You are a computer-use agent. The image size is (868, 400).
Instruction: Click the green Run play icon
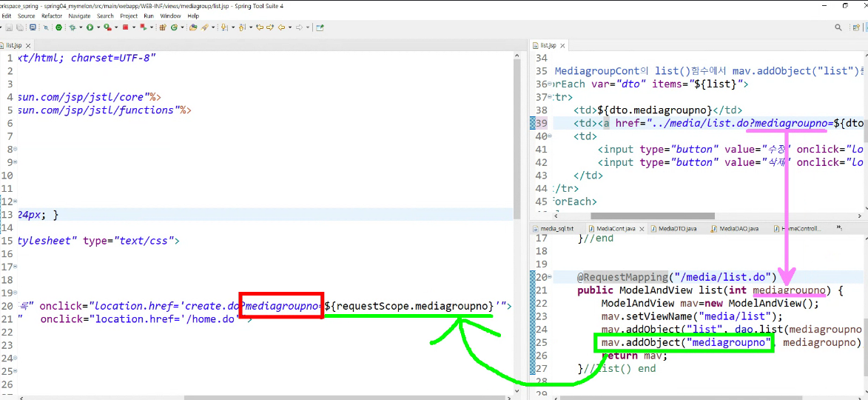(x=90, y=27)
